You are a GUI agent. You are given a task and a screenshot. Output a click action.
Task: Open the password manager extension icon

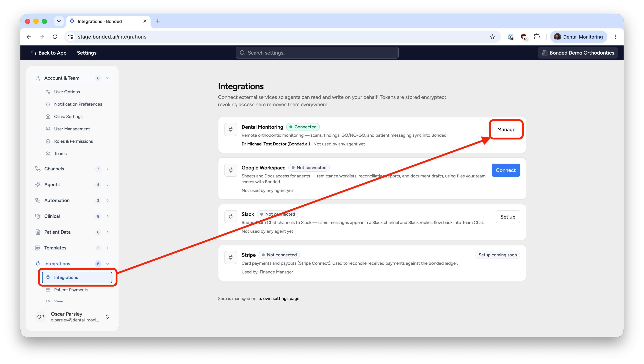click(x=511, y=37)
